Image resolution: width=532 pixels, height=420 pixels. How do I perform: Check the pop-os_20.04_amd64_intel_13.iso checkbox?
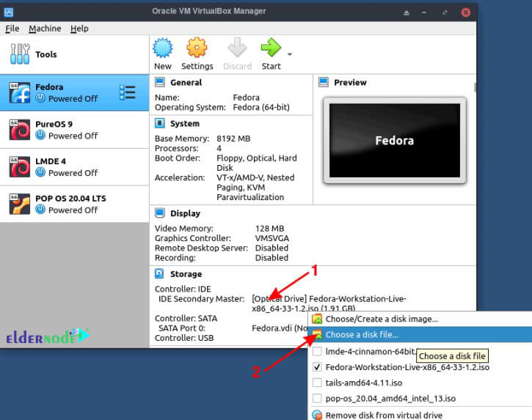(317, 398)
